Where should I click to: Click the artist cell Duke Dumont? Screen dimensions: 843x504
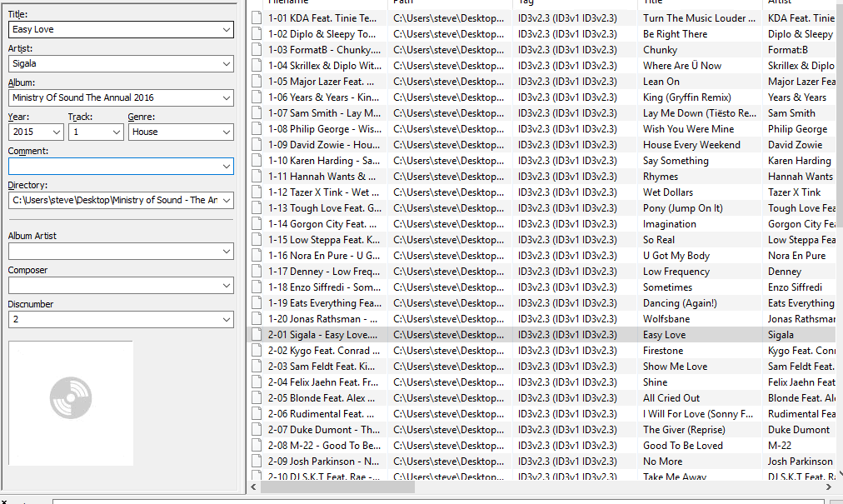pos(798,430)
